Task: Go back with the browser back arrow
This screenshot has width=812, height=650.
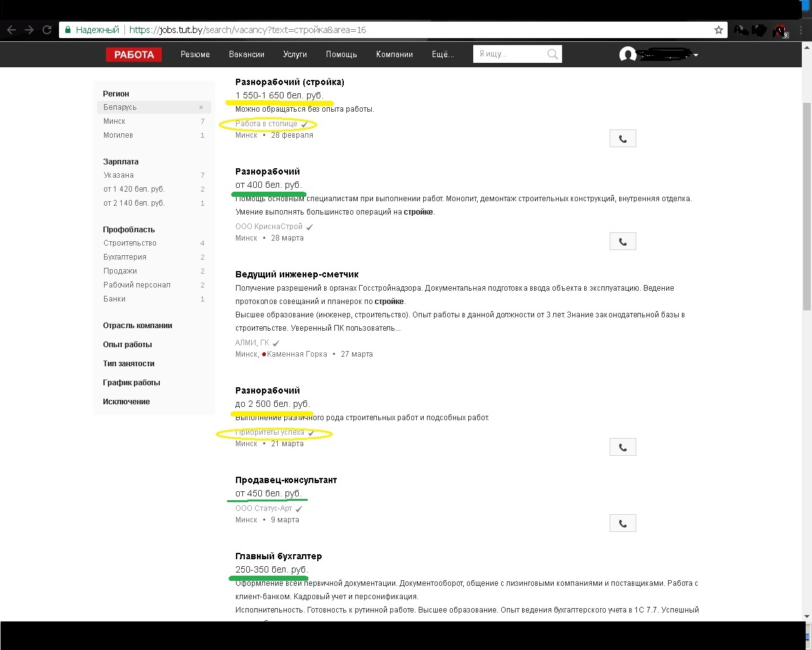Action: click(11, 30)
